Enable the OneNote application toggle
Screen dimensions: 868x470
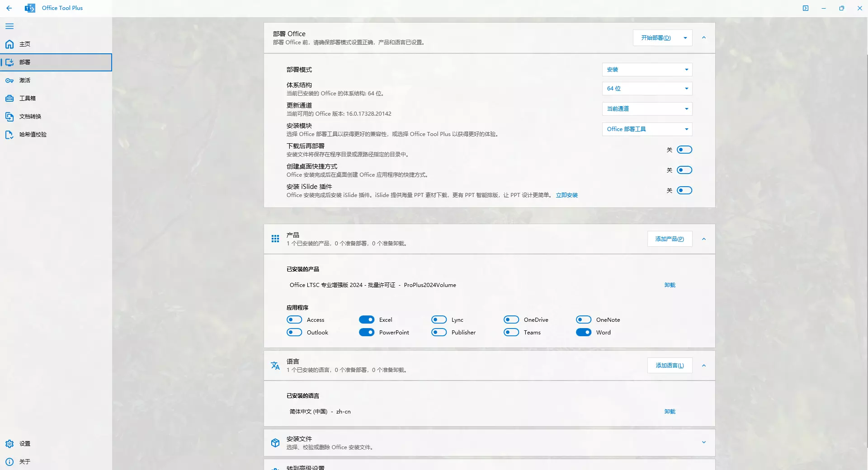tap(584, 320)
